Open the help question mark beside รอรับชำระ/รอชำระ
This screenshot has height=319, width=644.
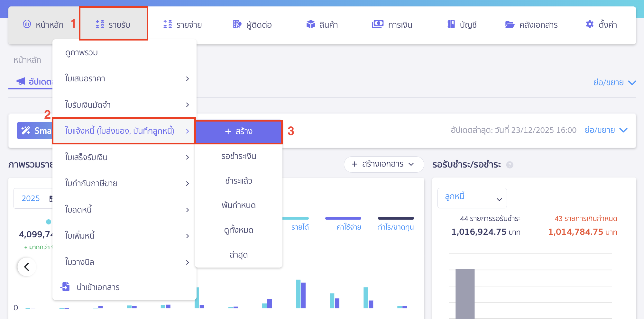click(510, 165)
